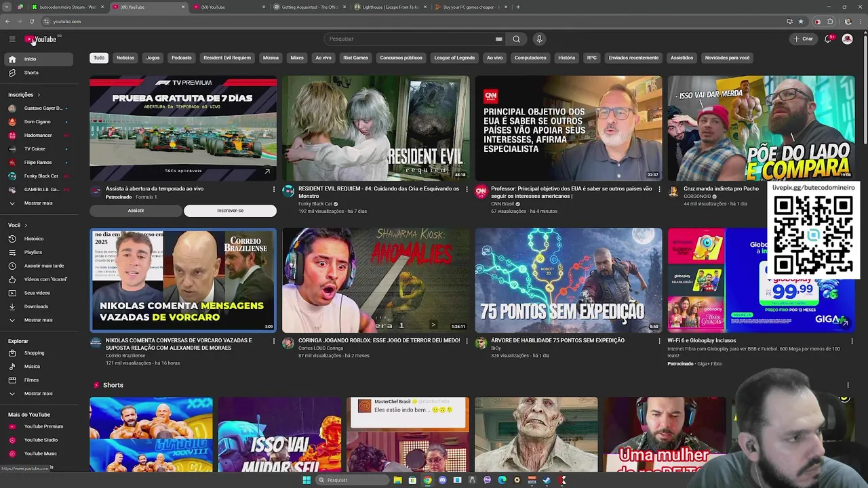
Task: Click the Criar button
Action: click(803, 39)
